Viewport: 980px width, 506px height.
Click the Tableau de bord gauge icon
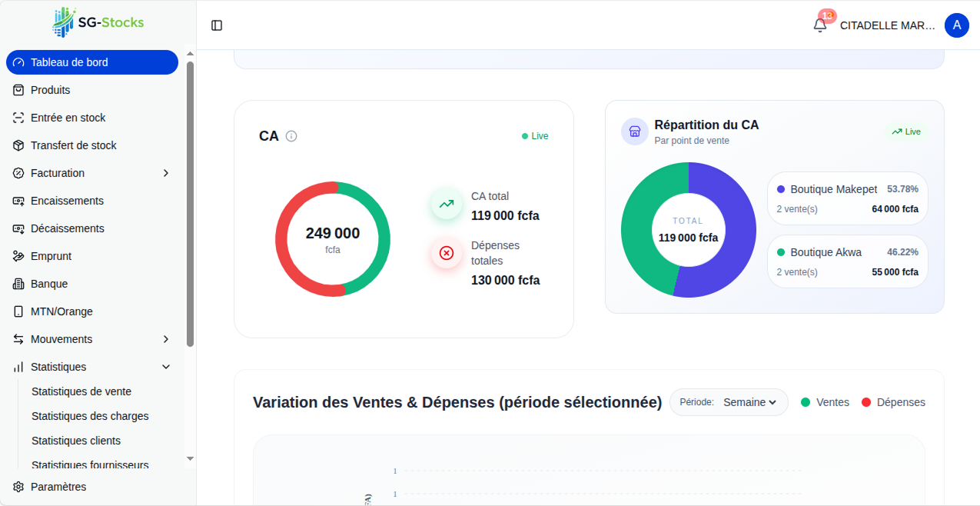[x=18, y=62]
